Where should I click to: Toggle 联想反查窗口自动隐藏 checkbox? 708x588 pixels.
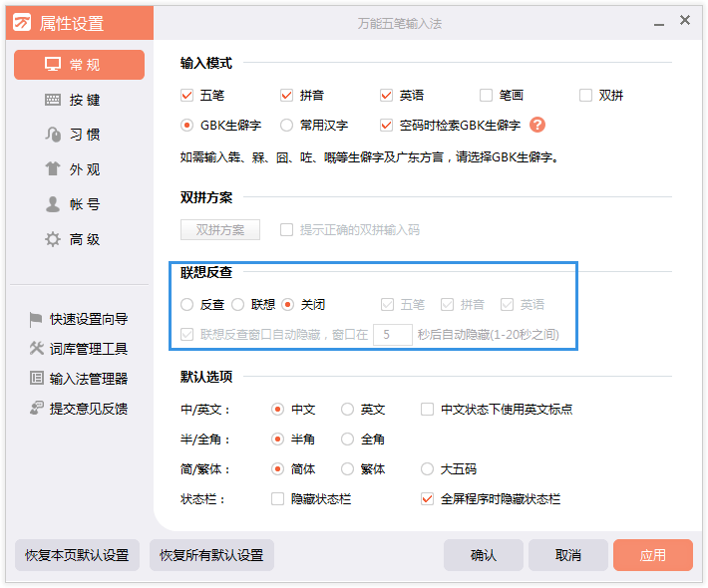[186, 335]
